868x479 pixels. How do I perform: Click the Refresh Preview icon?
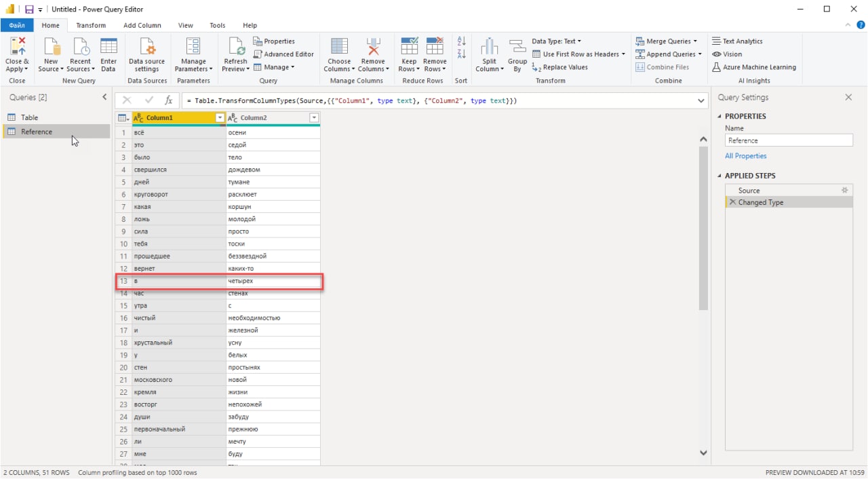[235, 46]
